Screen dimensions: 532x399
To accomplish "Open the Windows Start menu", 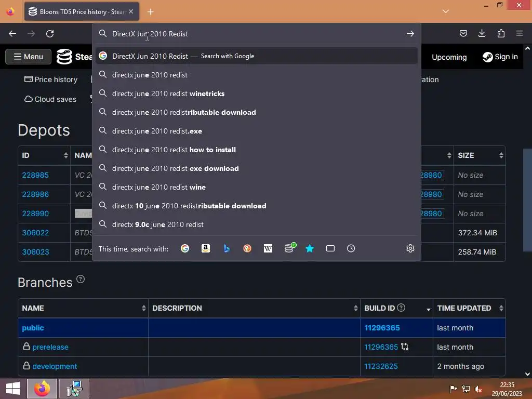I will (x=13, y=389).
